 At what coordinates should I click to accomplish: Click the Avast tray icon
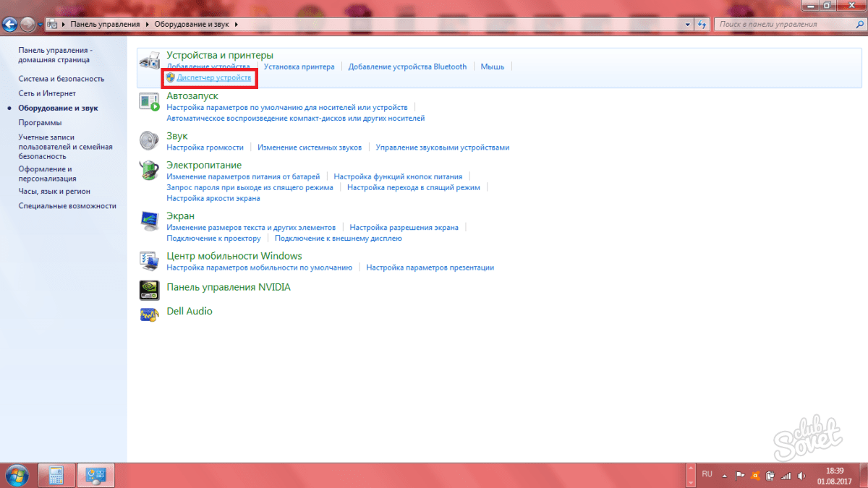tap(754, 475)
